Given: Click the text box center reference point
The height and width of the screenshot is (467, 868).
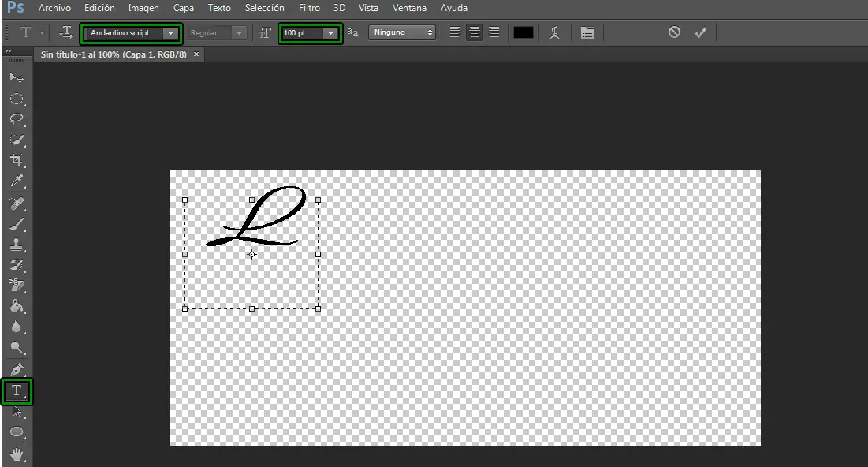Looking at the screenshot, I should (251, 255).
